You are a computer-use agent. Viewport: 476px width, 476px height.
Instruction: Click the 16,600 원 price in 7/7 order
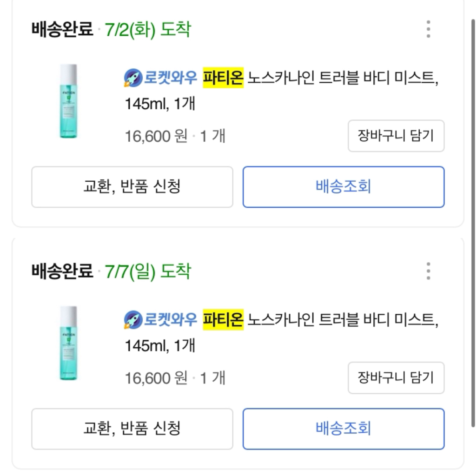[156, 378]
